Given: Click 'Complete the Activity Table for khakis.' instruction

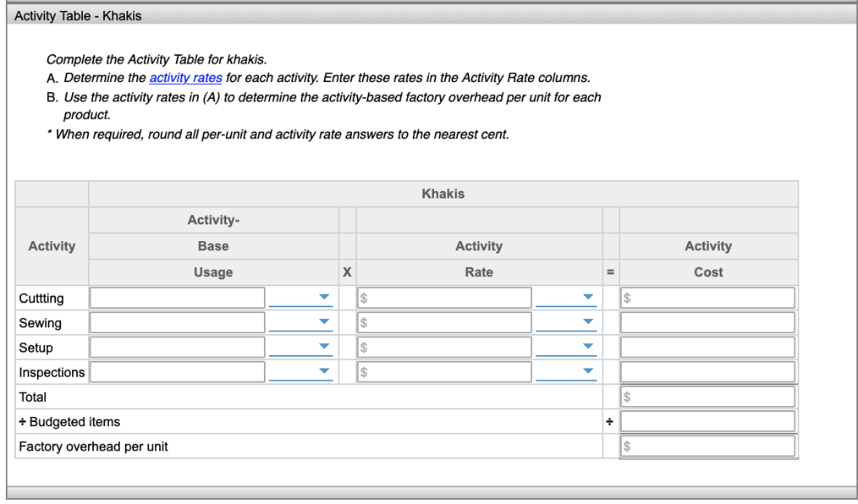Looking at the screenshot, I should pos(157,59).
